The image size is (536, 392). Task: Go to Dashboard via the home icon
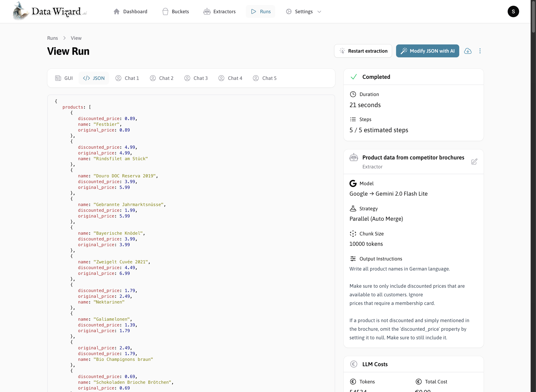[116, 11]
